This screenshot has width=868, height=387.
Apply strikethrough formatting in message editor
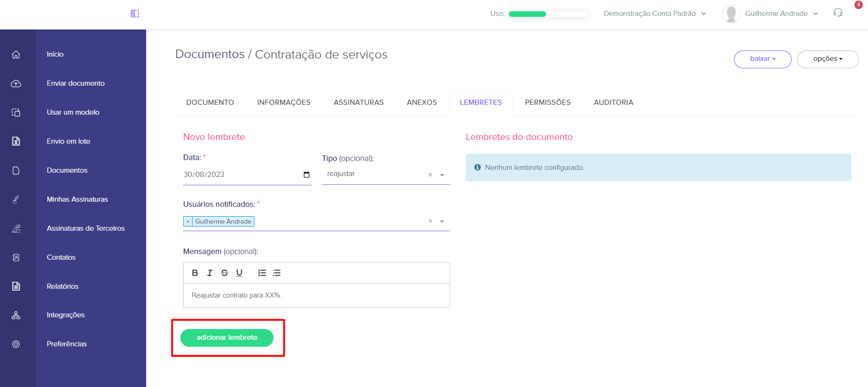224,273
